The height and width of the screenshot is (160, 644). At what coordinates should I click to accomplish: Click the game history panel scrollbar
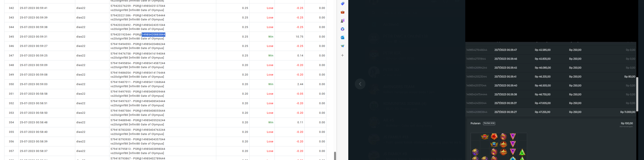tap(637, 94)
